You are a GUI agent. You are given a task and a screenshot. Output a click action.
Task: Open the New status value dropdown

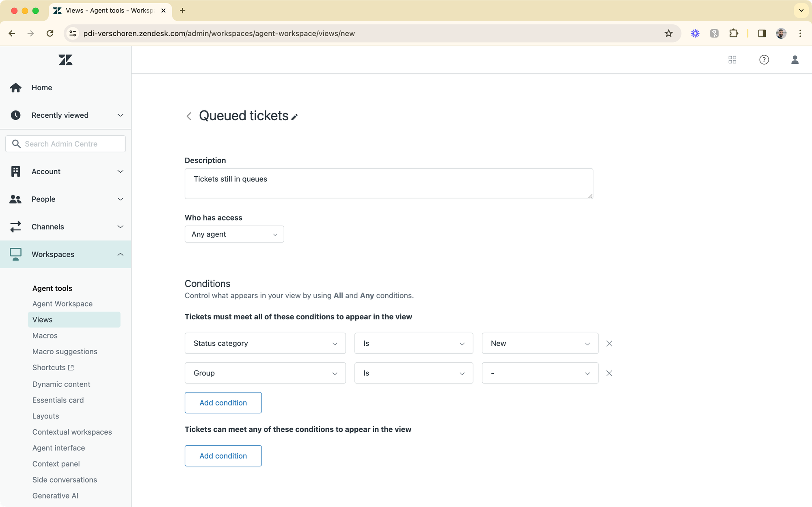point(540,343)
